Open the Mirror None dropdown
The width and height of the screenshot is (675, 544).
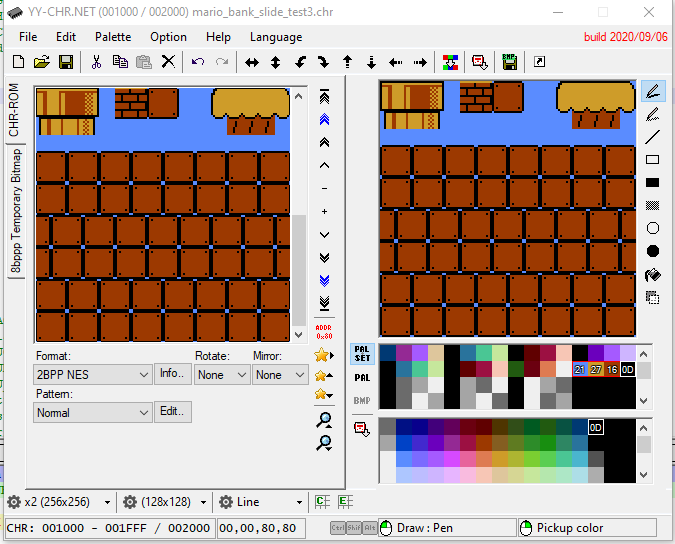(280, 375)
